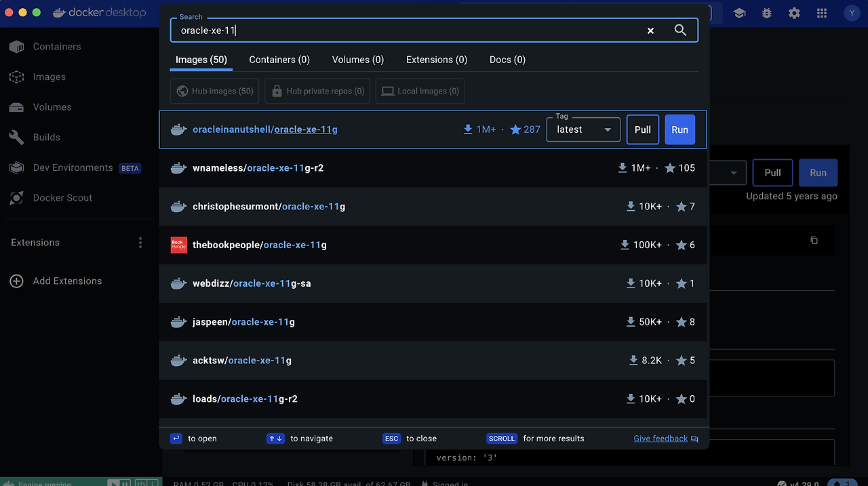This screenshot has height=486, width=868.
Task: Clear the search text with X
Action: click(650, 31)
